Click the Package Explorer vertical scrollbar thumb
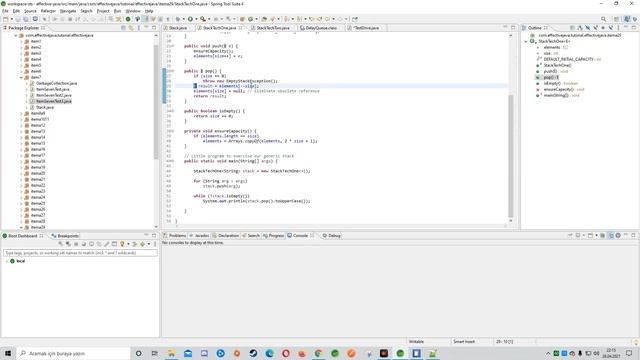This screenshot has width=640, height=360. point(156,102)
